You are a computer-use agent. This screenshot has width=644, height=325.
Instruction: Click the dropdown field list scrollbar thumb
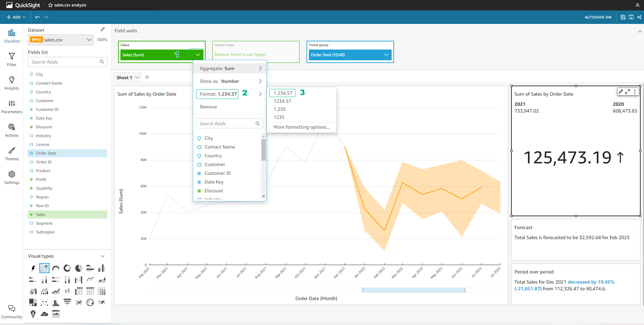click(x=263, y=150)
